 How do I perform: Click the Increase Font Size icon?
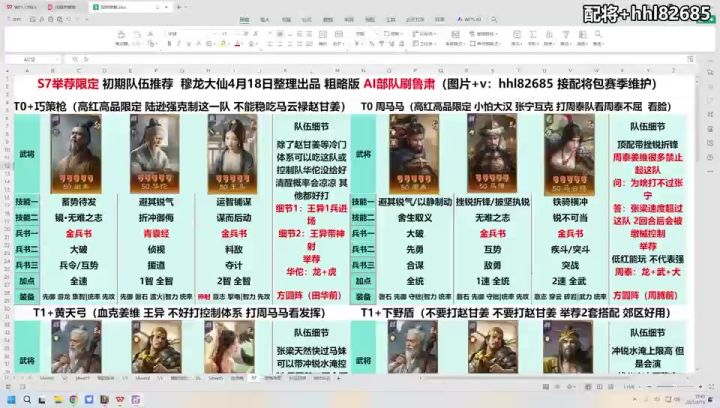(x=246, y=34)
